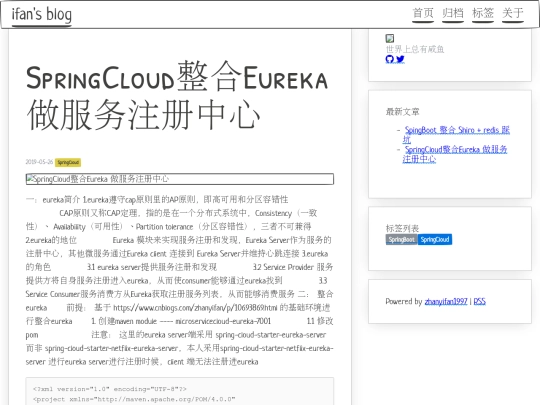
Task: Open the 标签 navigation item
Action: [483, 13]
